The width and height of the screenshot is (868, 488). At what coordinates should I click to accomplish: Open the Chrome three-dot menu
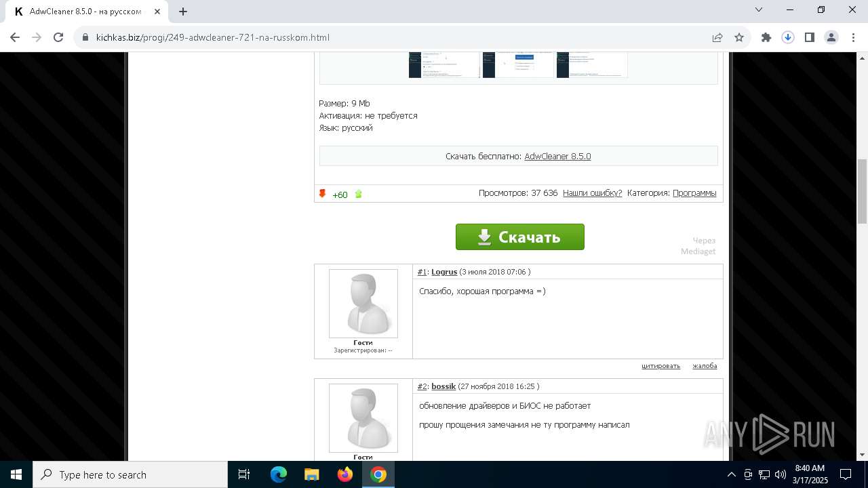tap(852, 37)
